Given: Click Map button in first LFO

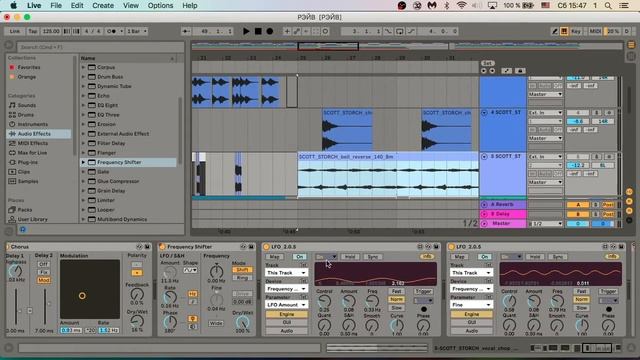Looking at the screenshot, I should coord(274,257).
